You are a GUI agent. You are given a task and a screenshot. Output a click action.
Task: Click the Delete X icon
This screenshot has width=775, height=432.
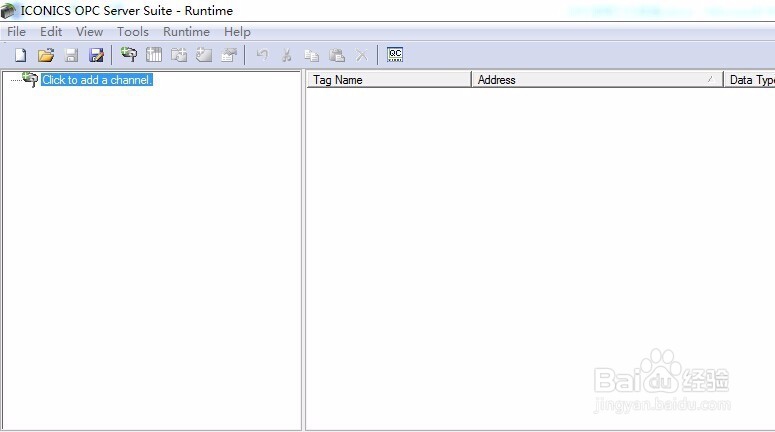pos(362,55)
